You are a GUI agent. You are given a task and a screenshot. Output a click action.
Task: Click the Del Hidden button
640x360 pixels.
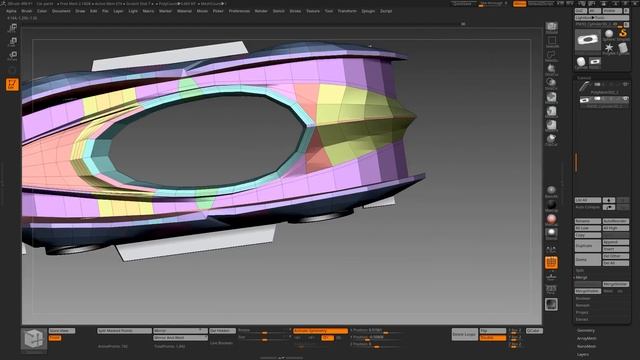[222, 331]
